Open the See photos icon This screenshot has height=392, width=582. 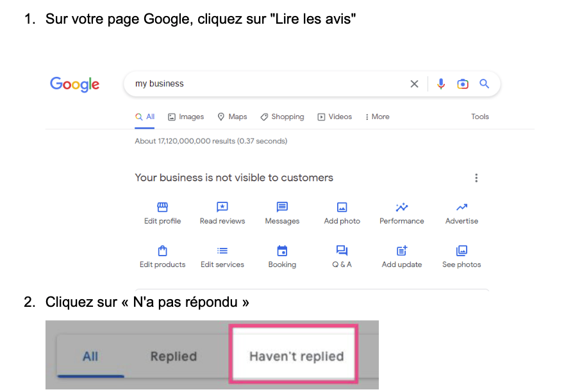461,250
